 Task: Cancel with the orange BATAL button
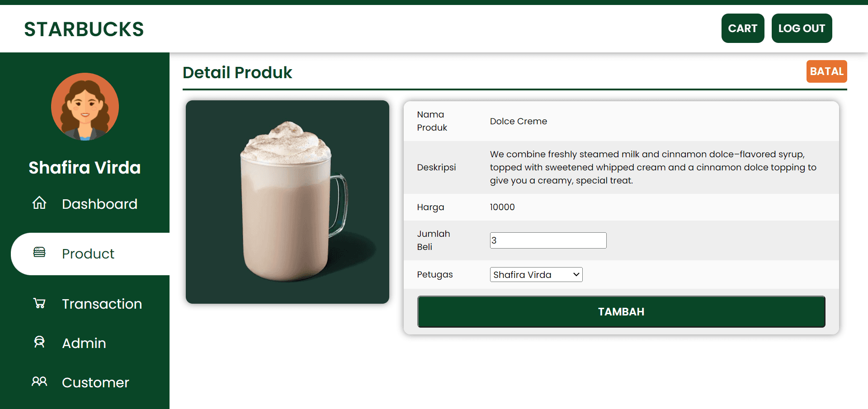(x=826, y=71)
